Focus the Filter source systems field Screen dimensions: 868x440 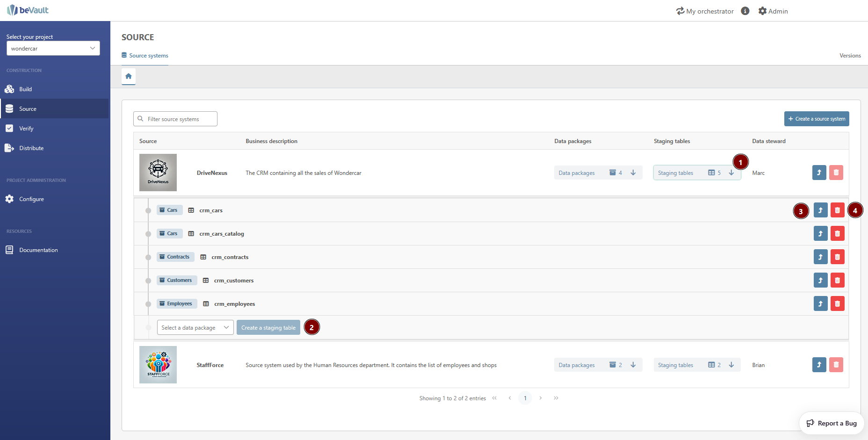[180, 119]
